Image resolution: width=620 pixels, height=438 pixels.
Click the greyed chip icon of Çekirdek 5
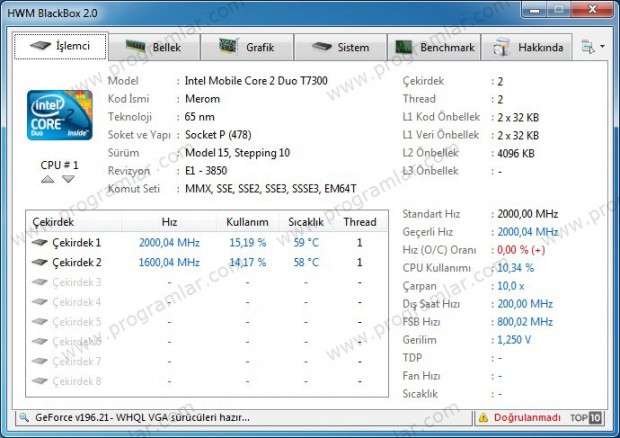[40, 321]
